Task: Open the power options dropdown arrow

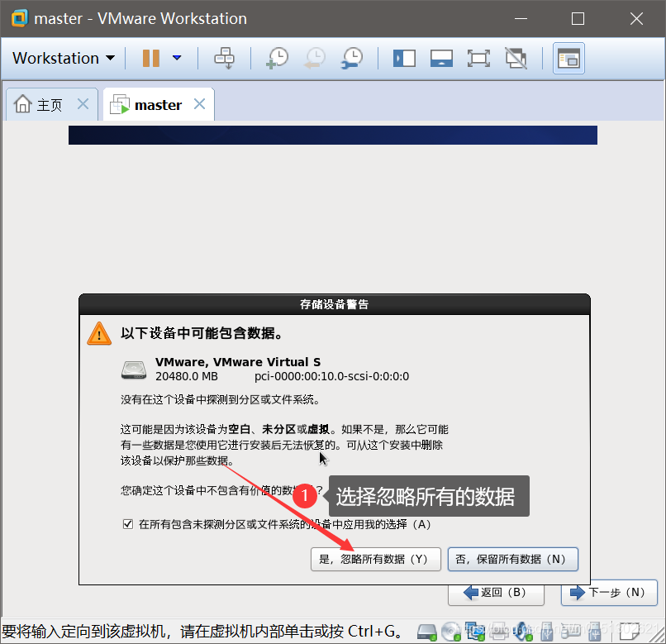Action: click(x=177, y=58)
